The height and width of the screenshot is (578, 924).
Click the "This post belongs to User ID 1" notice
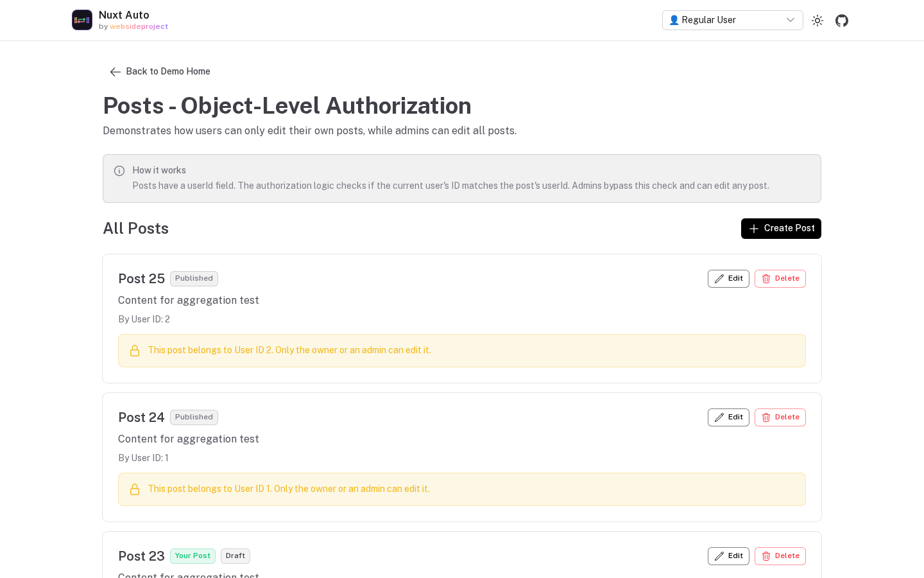(462, 489)
